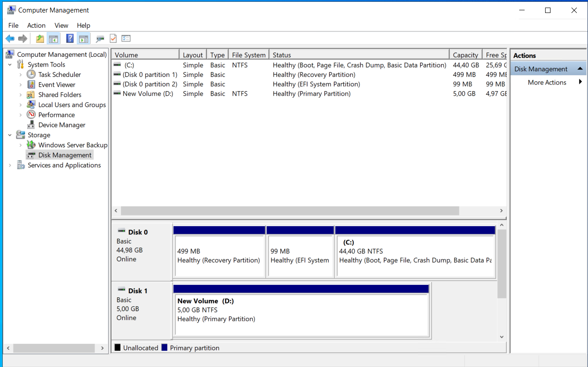Click the volume list horizontal scrollbar thumb
The height and width of the screenshot is (367, 588).
pyautogui.click(x=290, y=211)
